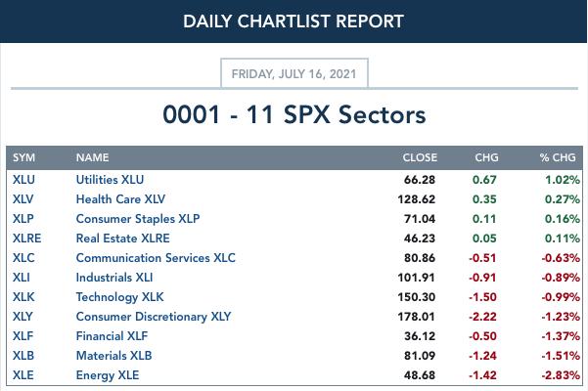Select the Consumer Staples XLP link
The image size is (588, 391).
138,219
